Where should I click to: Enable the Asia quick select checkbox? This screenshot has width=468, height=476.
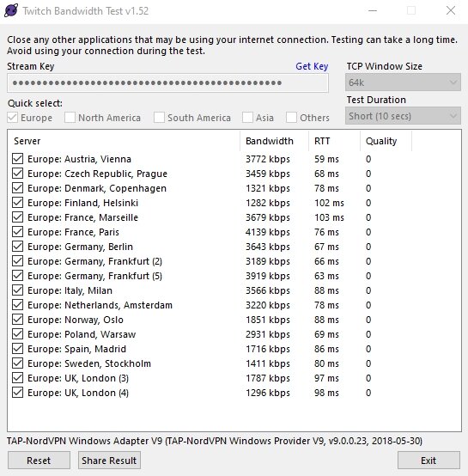pos(247,118)
